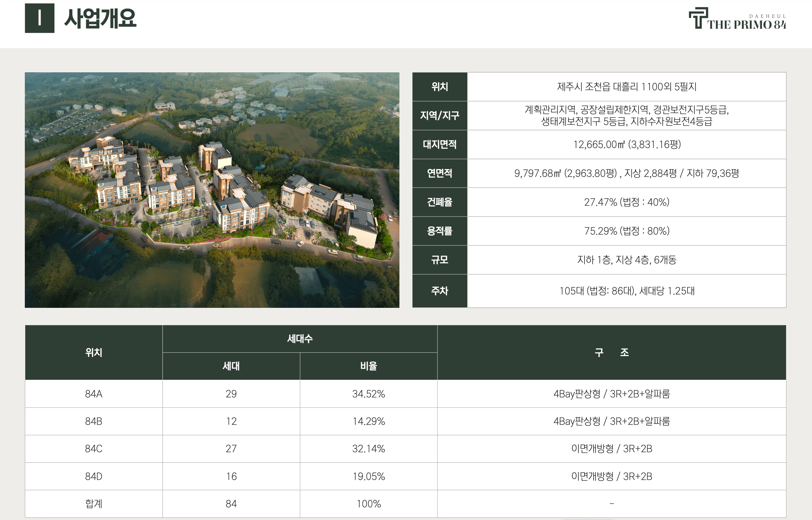The height and width of the screenshot is (520, 812).
Task: Click the 사업개요 title heading
Action: point(100,18)
